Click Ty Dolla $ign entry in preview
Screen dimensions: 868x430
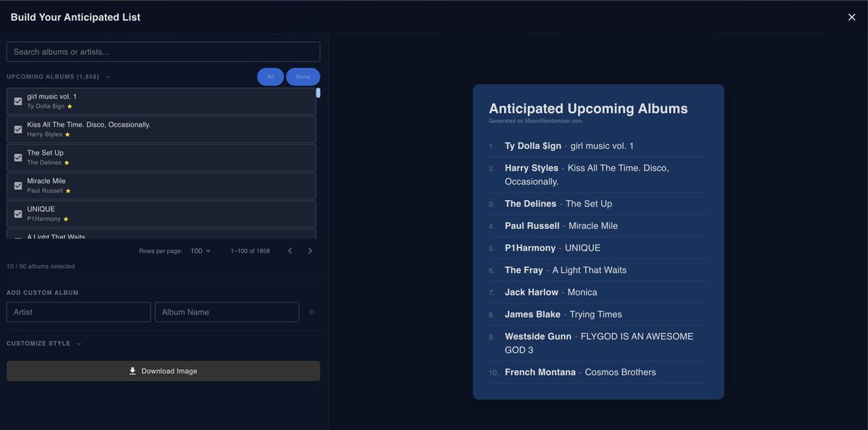click(x=599, y=146)
